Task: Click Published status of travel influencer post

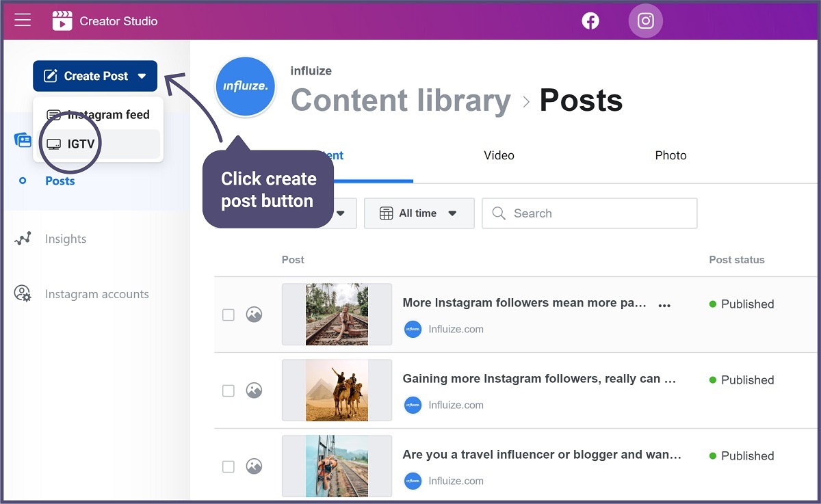Action: [x=742, y=456]
